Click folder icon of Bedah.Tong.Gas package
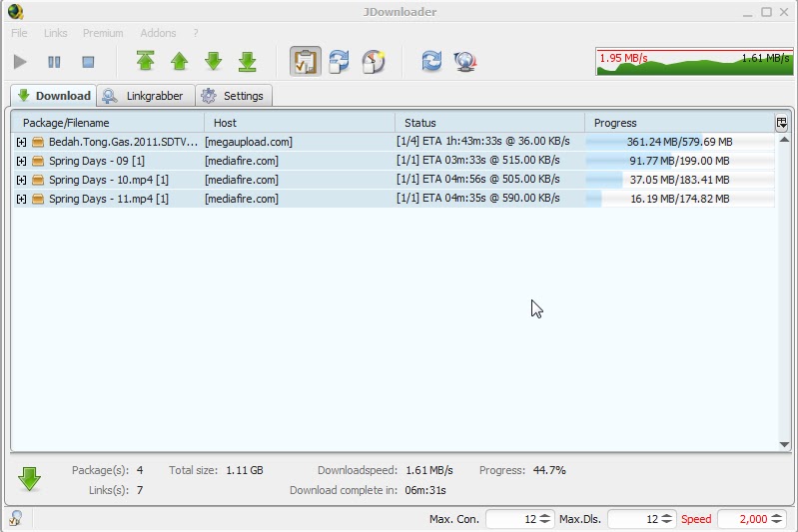 pos(38,142)
